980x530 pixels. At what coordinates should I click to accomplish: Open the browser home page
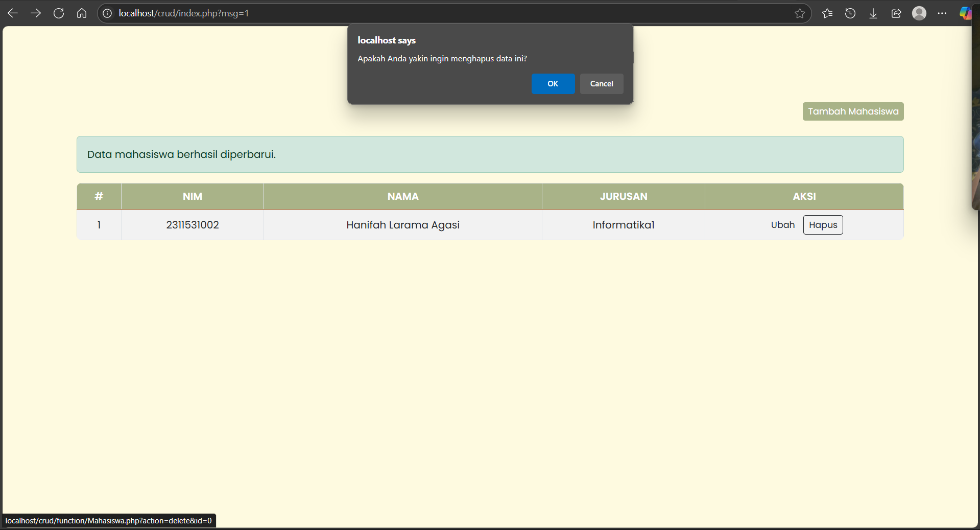tap(82, 13)
